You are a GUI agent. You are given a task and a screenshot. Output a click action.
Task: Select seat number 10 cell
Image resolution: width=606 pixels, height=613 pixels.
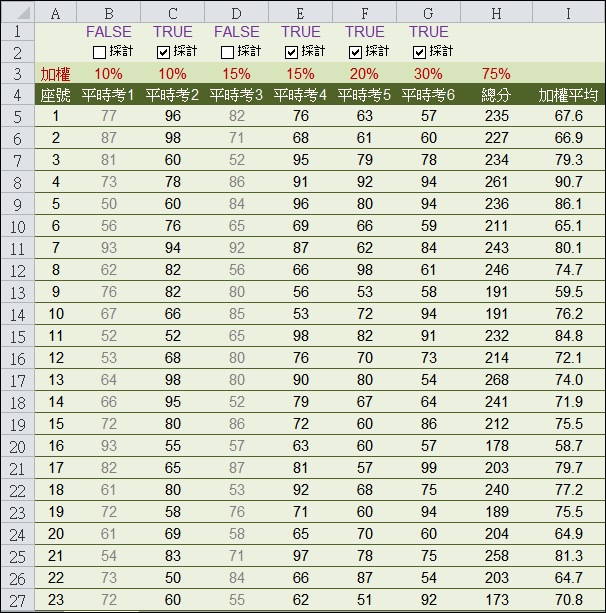coord(56,314)
